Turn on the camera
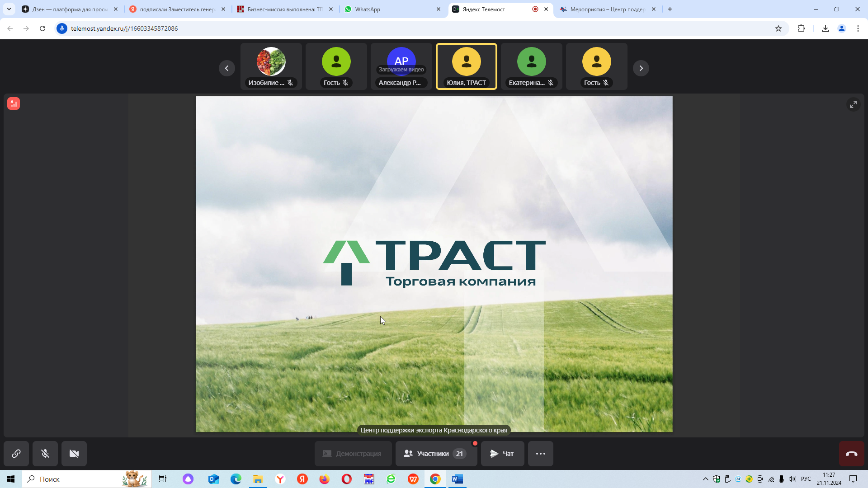Screen dimensions: 868x488 [x=74, y=454]
